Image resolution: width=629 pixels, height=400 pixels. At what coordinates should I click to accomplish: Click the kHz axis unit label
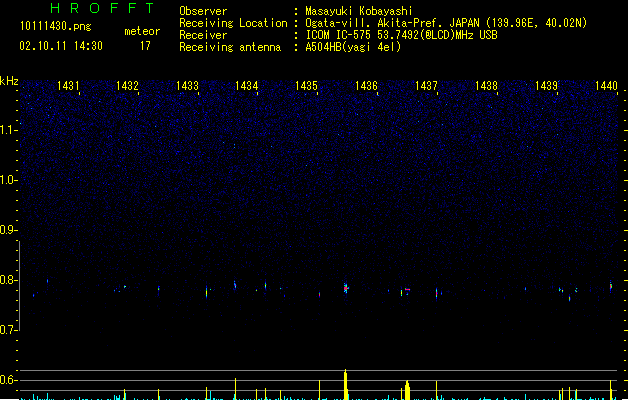[x=9, y=81]
